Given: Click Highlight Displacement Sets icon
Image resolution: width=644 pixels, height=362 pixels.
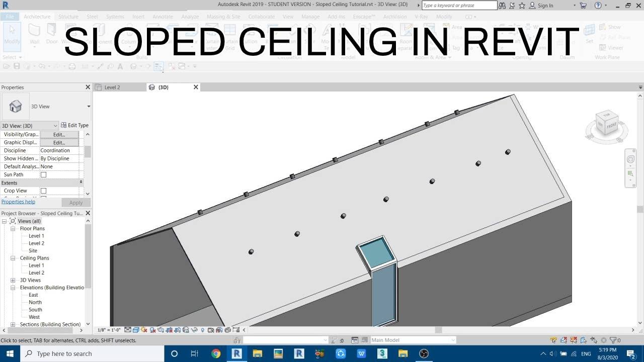Looking at the screenshot, I should click(227, 330).
